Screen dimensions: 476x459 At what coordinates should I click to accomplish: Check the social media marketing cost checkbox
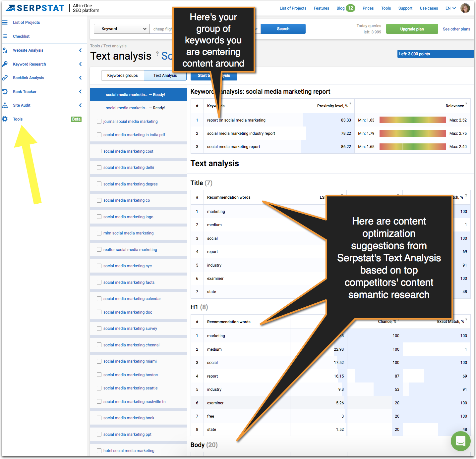(99, 151)
